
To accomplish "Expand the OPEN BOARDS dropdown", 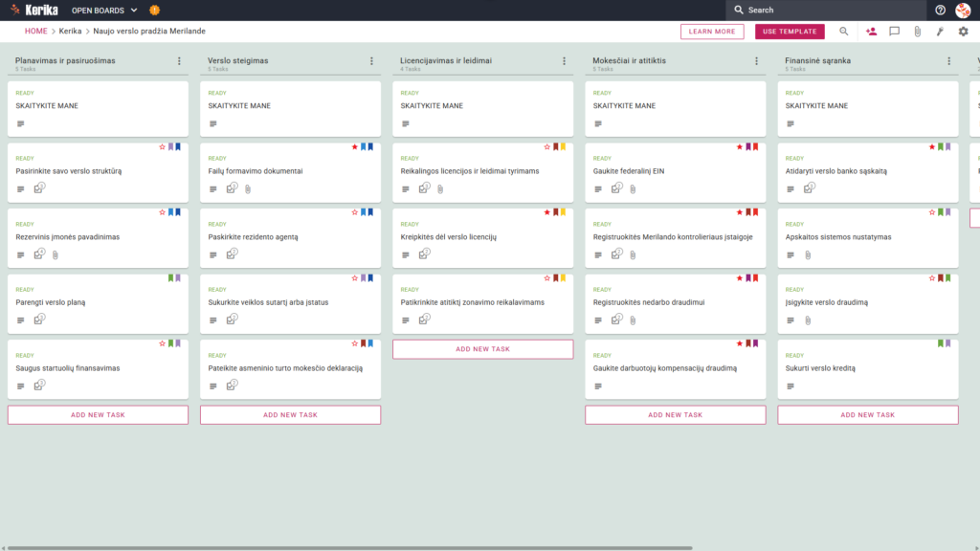I will pyautogui.click(x=104, y=10).
